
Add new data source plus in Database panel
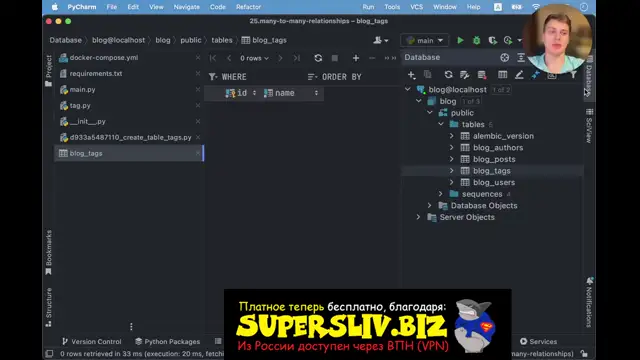(411, 75)
